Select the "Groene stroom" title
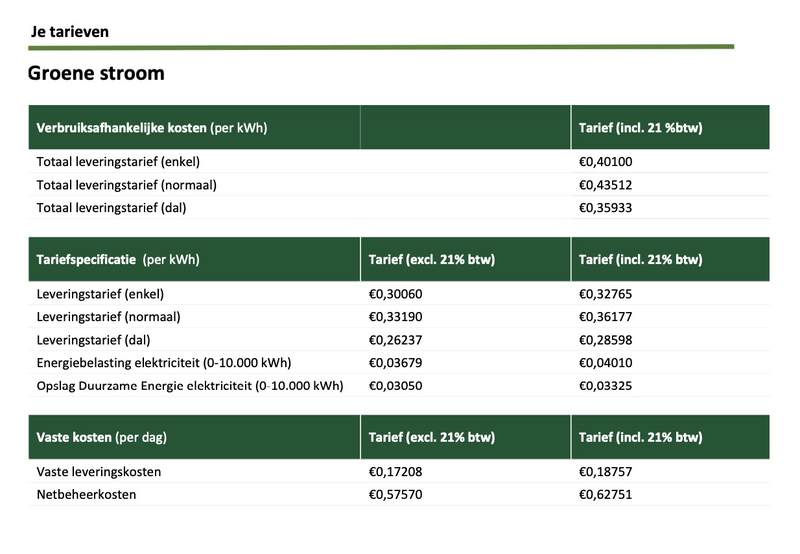 pos(96,74)
